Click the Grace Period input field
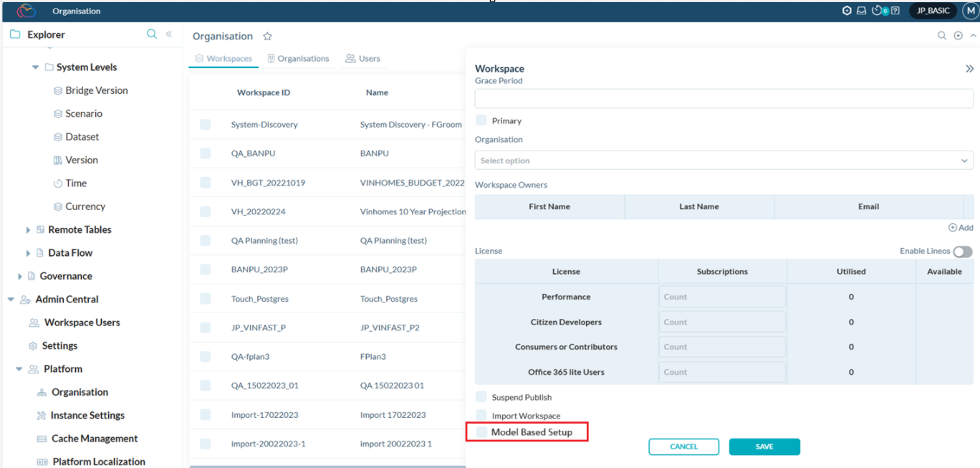The height and width of the screenshot is (468, 980). tap(724, 99)
